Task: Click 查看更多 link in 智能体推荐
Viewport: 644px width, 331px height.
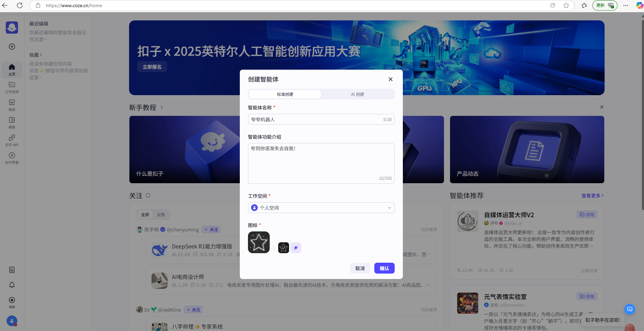Action: [592, 195]
